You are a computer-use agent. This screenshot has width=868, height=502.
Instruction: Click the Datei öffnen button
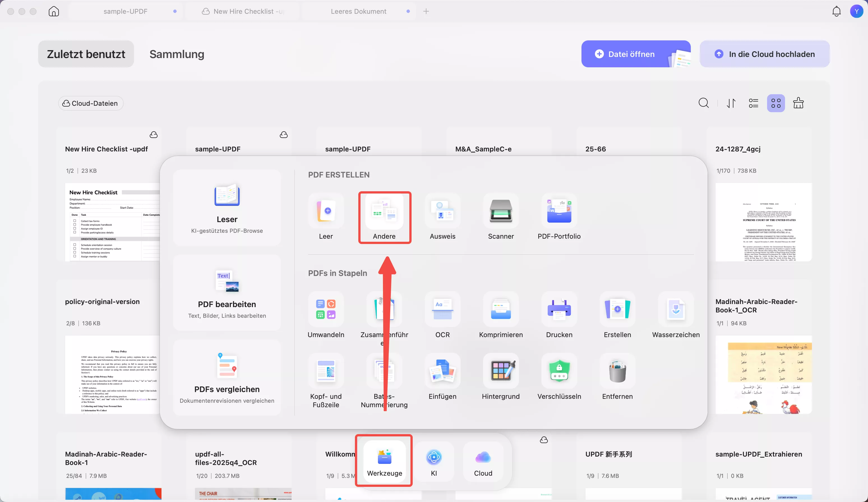pyautogui.click(x=631, y=54)
